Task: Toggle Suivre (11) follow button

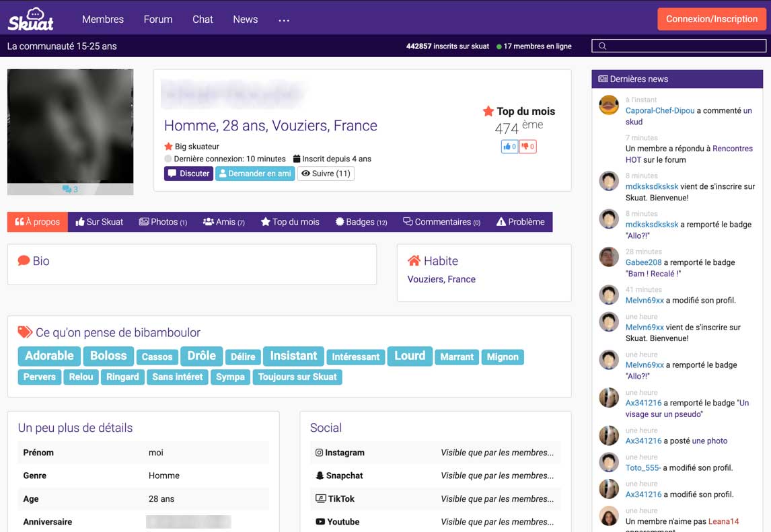Action: 326,174
